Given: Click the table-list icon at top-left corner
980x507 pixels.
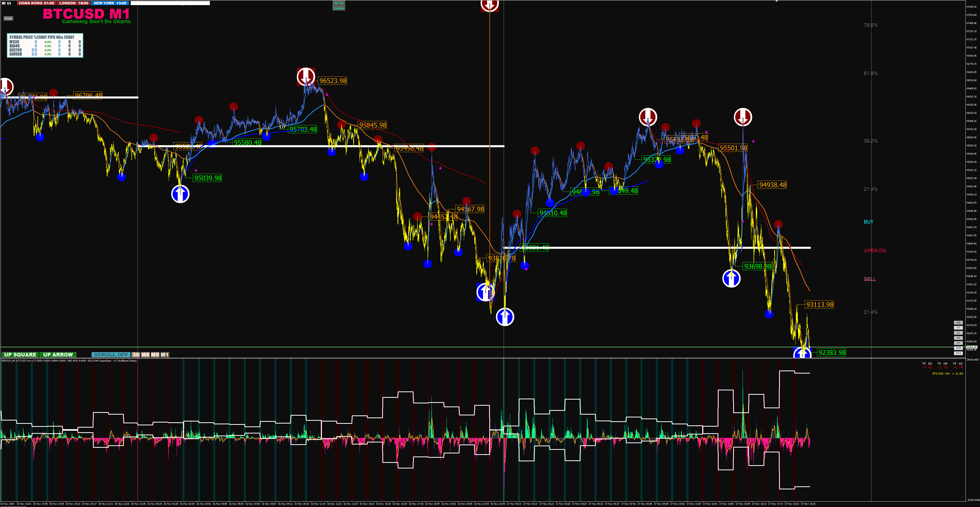Looking at the screenshot, I should point(3,3).
